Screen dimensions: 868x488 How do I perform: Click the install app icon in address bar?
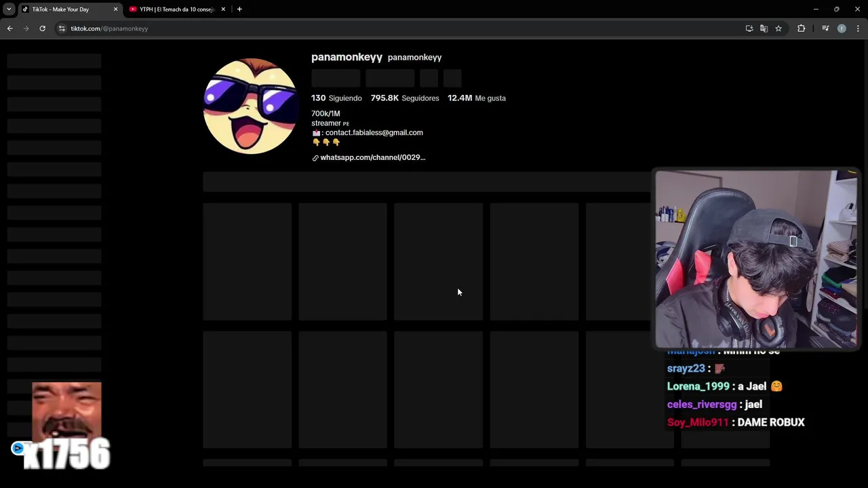pyautogui.click(x=749, y=28)
